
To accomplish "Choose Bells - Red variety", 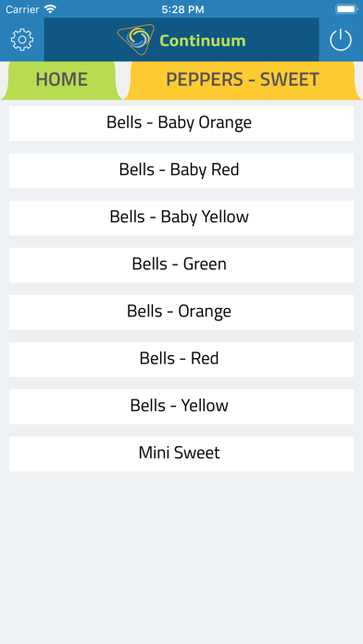I will [181, 359].
